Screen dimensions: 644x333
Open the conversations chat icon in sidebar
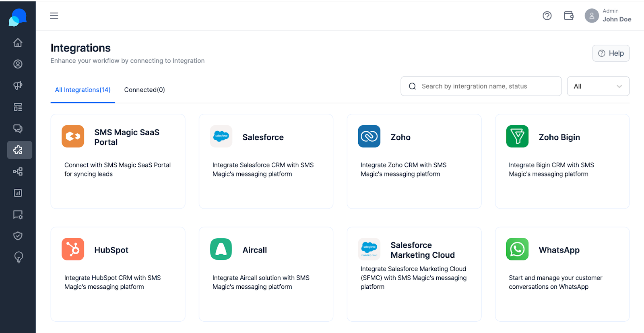pyautogui.click(x=18, y=128)
